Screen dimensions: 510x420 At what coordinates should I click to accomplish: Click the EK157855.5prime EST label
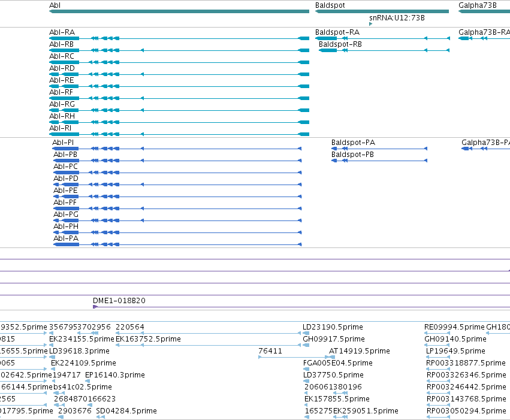(337, 399)
